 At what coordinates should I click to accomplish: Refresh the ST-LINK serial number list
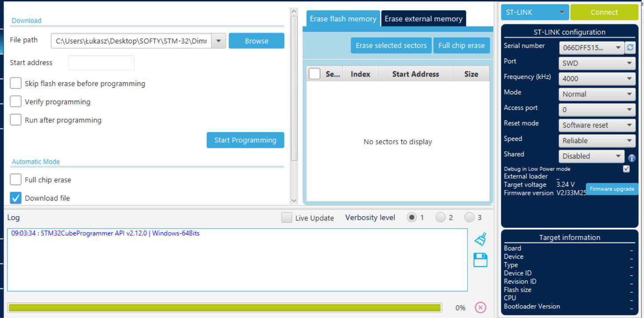(631, 47)
